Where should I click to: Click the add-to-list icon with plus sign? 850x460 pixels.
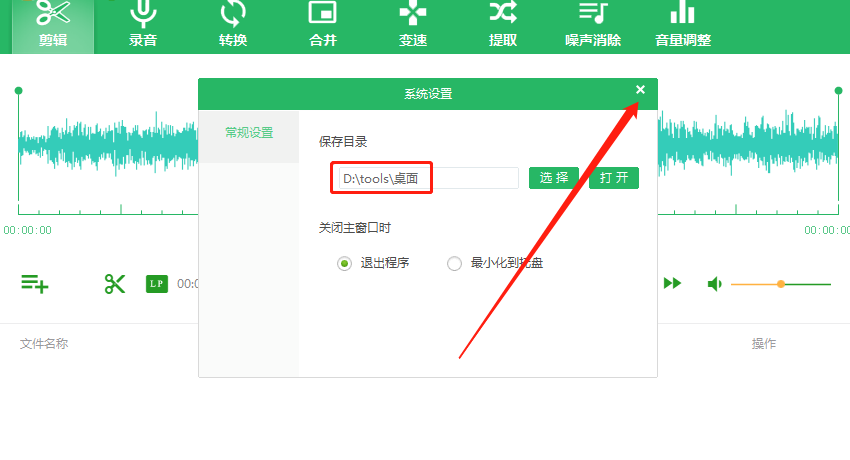coord(35,283)
